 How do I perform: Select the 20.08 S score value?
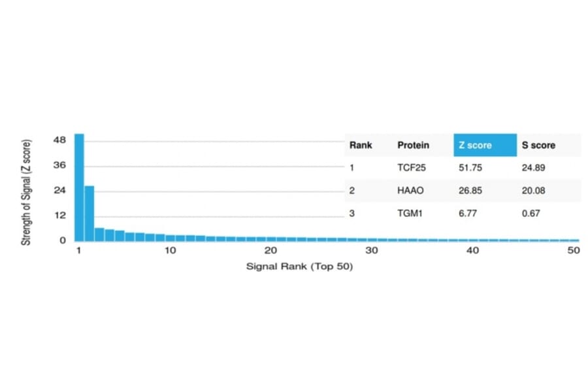[x=533, y=191]
